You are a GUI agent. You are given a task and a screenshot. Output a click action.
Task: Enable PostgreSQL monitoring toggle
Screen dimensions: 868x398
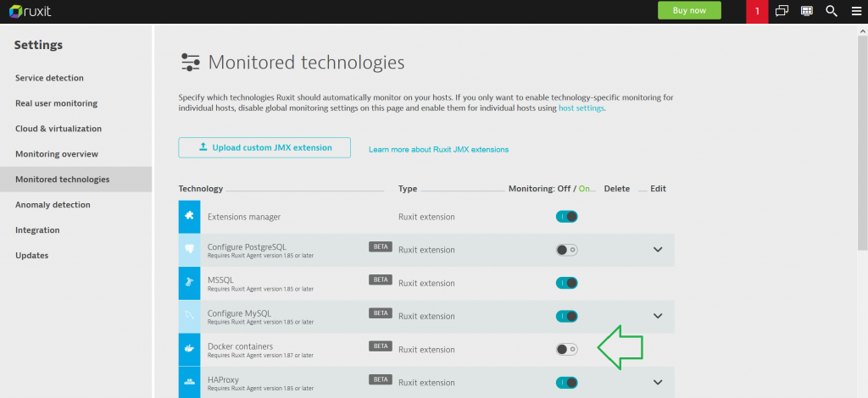567,250
